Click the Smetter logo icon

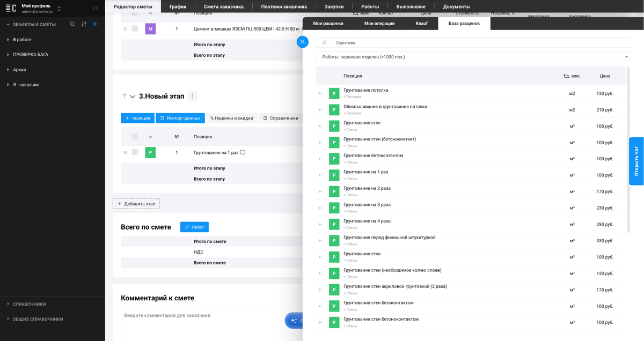(11, 8)
